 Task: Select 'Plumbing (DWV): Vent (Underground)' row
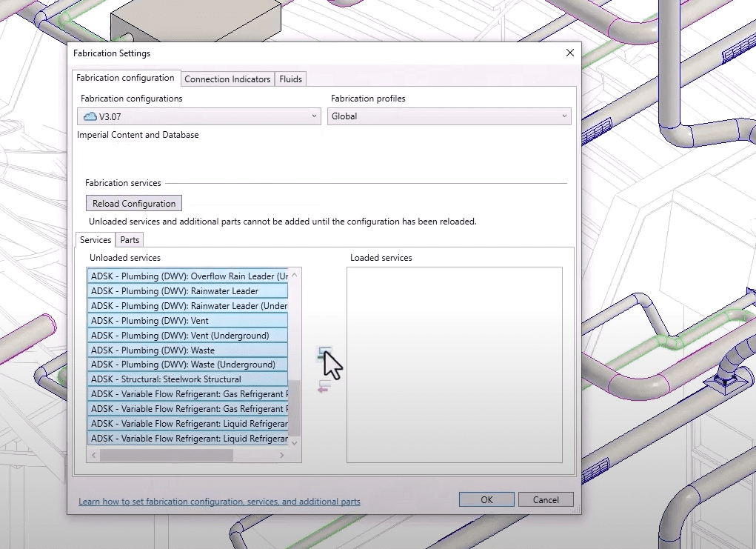(x=188, y=336)
